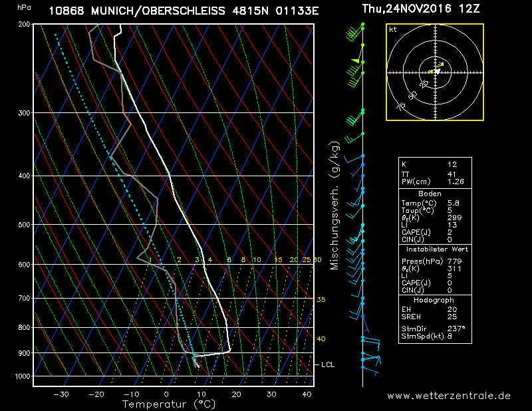Click the yellow wind flag near the top
This screenshot has width=532, height=411.
coord(356,61)
